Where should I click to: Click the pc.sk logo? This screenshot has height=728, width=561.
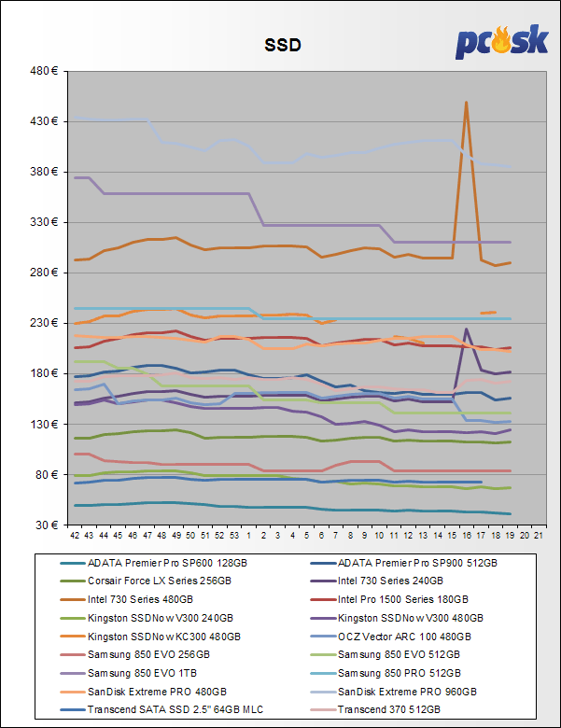click(501, 42)
